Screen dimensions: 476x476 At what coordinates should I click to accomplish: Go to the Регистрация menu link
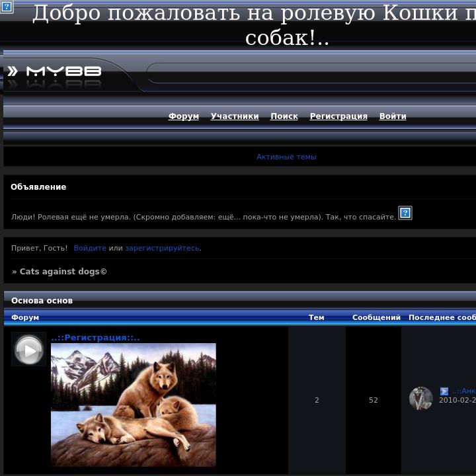pos(338,116)
